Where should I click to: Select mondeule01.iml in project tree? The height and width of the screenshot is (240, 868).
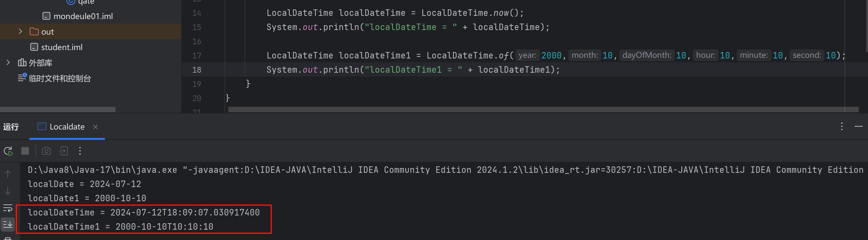coord(83,16)
